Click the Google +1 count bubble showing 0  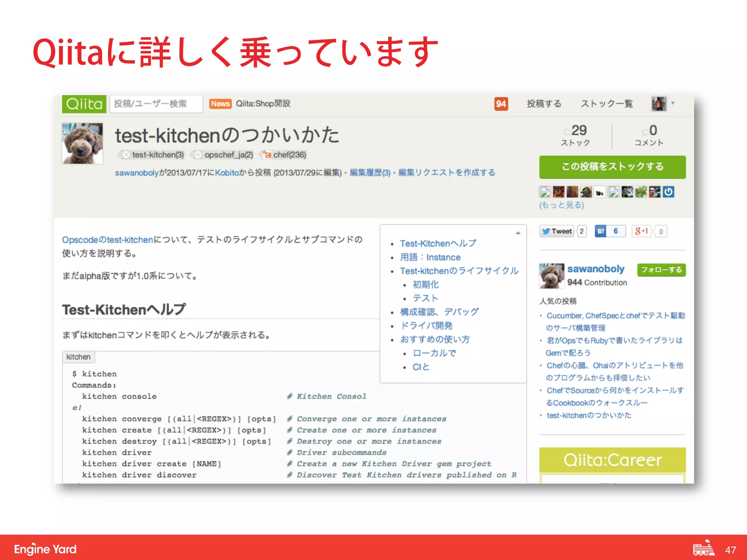coord(661,232)
